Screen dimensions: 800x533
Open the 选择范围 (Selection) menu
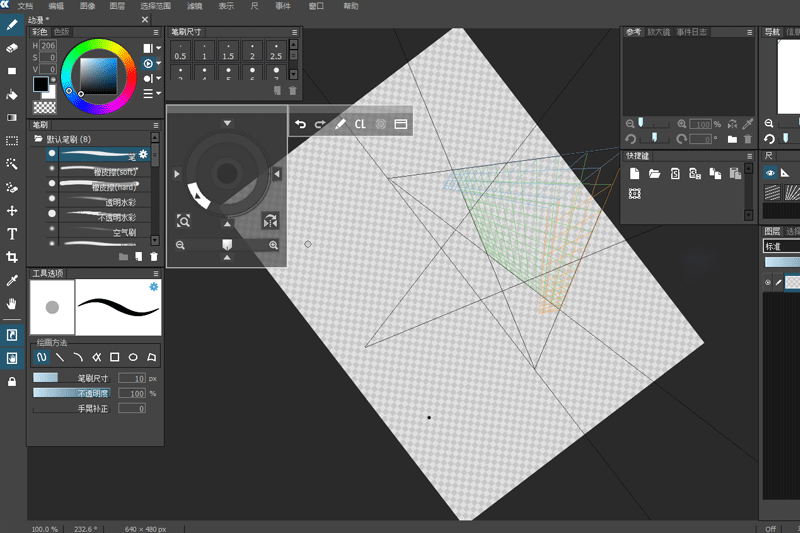click(x=156, y=6)
